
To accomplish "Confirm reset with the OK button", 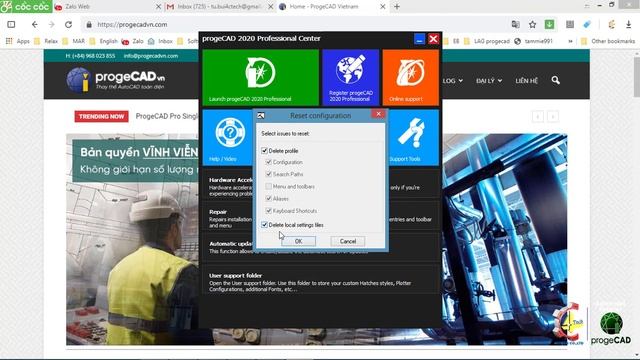I will coord(298,241).
